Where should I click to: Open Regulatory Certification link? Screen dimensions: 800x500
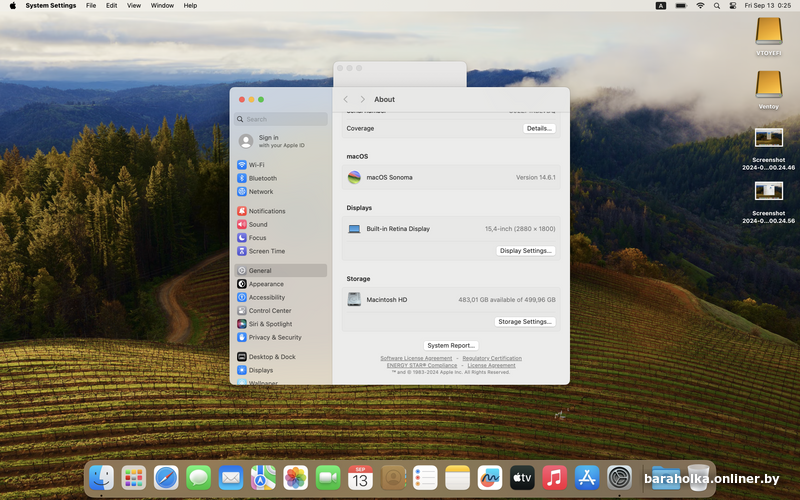click(492, 358)
